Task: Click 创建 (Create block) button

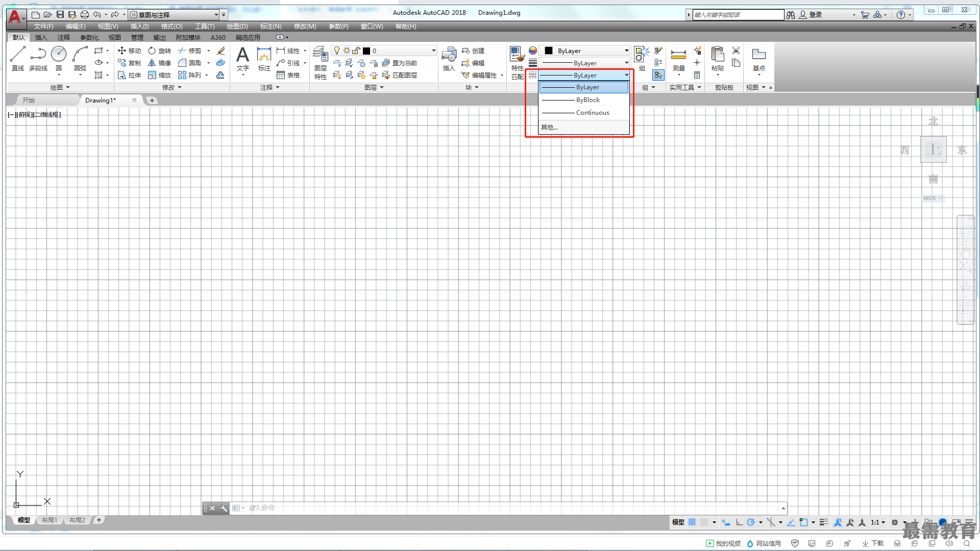Action: [473, 51]
